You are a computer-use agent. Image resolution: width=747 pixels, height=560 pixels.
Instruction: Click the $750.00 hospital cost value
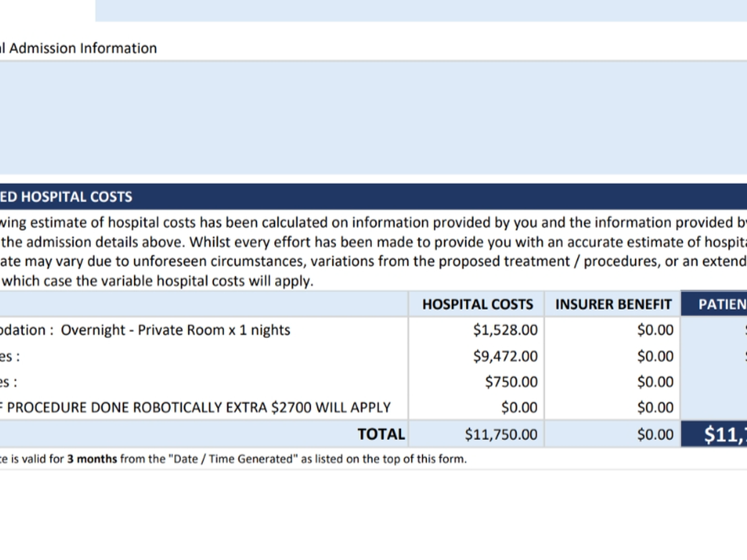[x=511, y=382]
